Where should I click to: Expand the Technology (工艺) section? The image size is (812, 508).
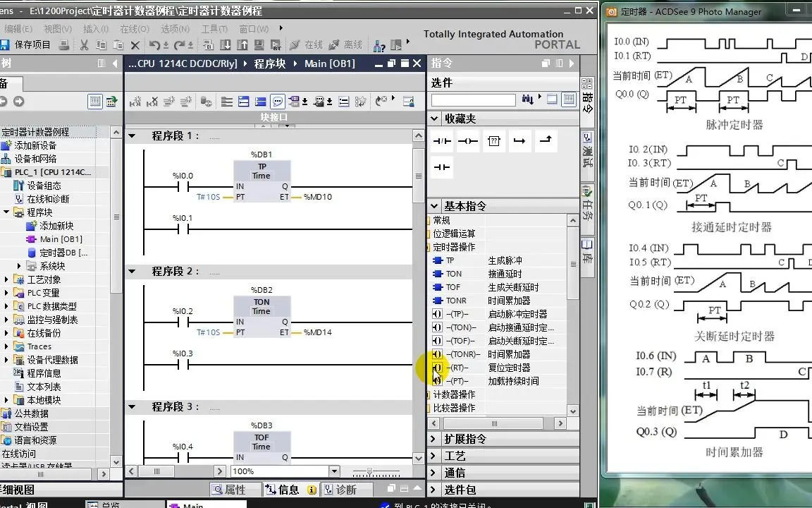click(x=433, y=456)
